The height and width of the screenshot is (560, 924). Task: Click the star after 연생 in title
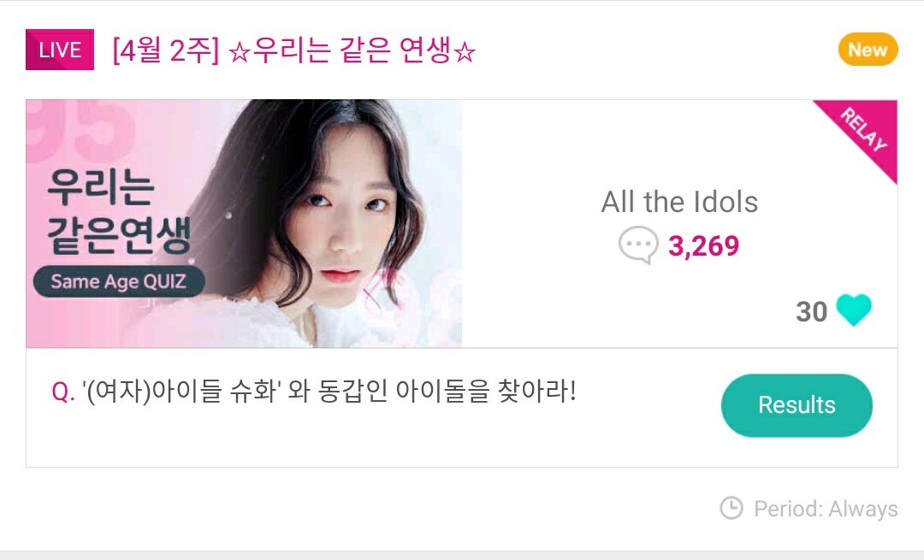463,52
